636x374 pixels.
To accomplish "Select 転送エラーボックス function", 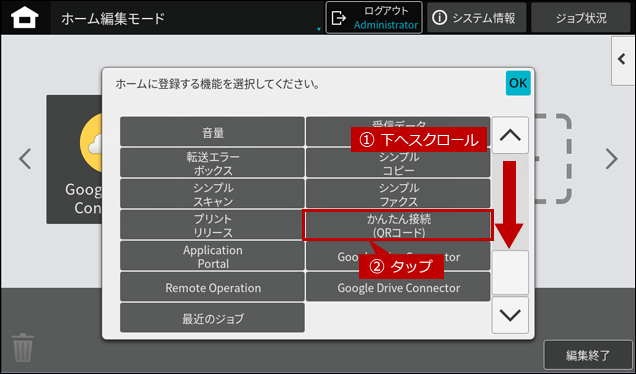I will pos(212,163).
